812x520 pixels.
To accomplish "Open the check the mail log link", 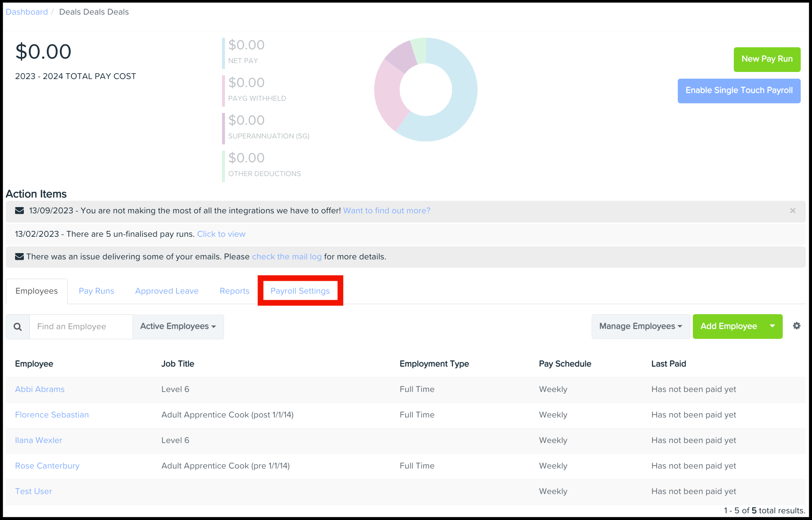I will (286, 257).
